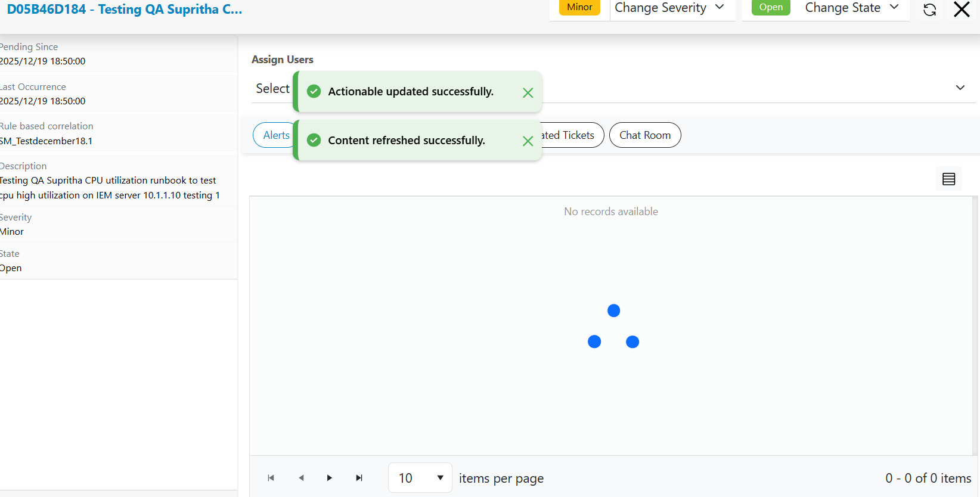Viewport: 980px width, 497px height.
Task: Click the Assign Users label
Action: [283, 60]
